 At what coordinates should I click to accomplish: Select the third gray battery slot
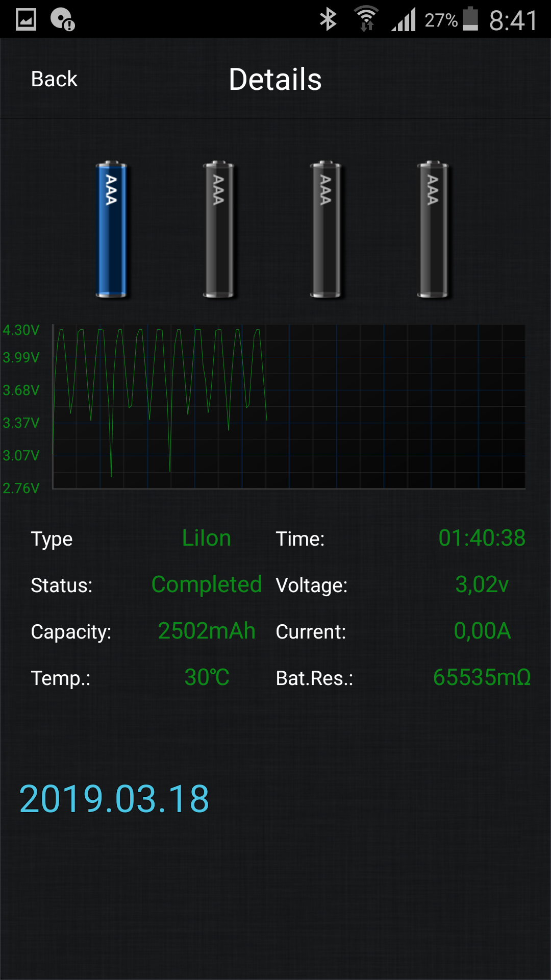325,229
